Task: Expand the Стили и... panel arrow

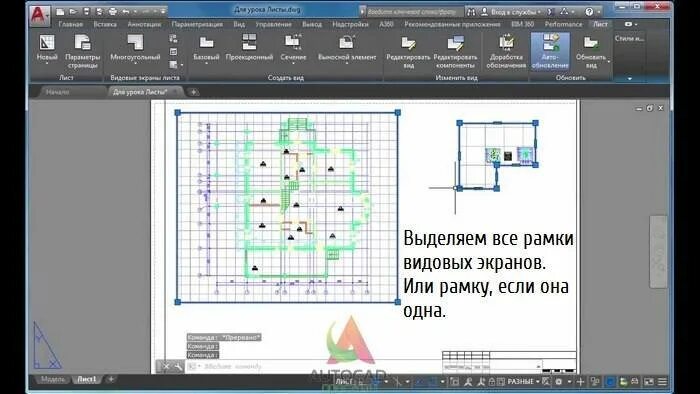Action: click(x=630, y=79)
